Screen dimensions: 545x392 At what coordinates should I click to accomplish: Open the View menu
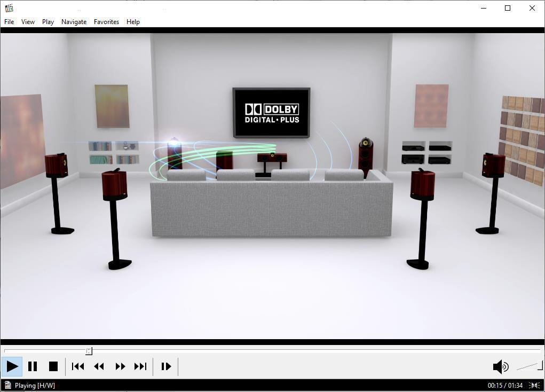28,21
